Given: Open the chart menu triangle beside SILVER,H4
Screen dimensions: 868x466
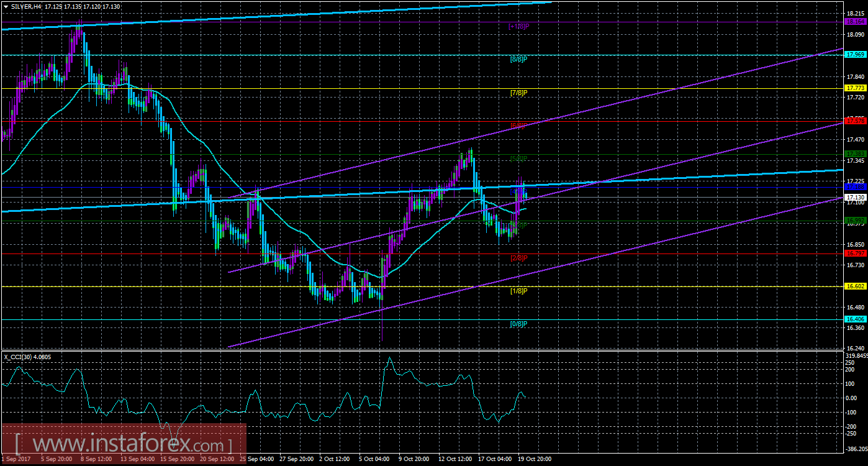Looking at the screenshot, I should (6, 6).
